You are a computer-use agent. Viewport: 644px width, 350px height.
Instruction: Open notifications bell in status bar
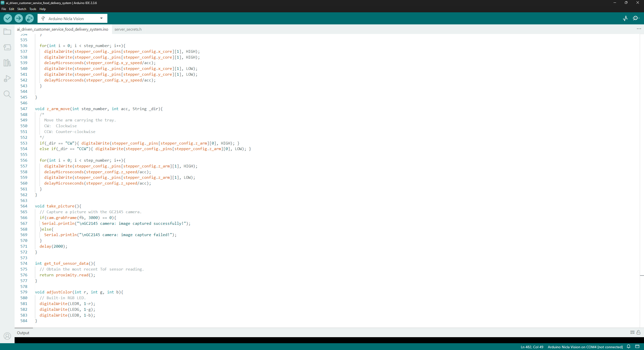629,346
